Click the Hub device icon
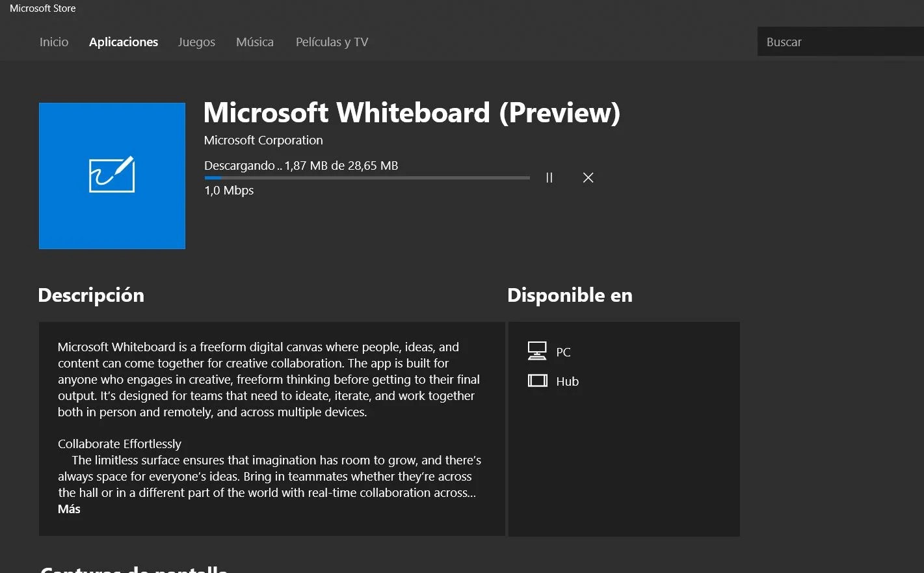The height and width of the screenshot is (573, 924). [x=537, y=380]
